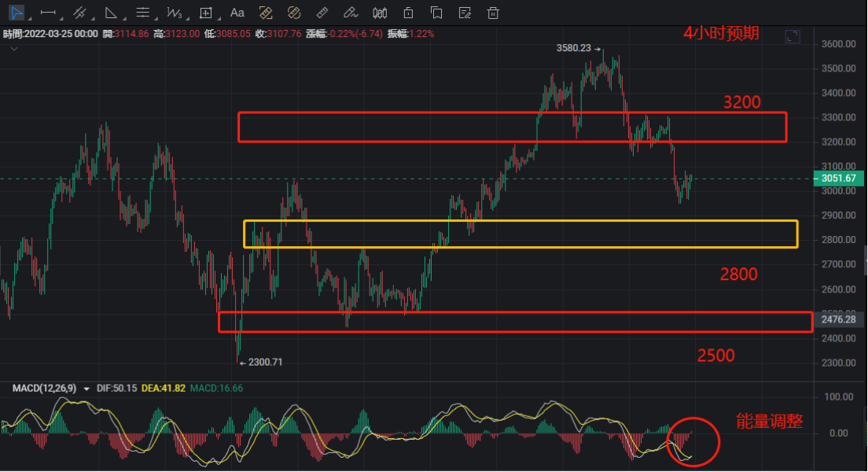Add text annotation with Aa tool
The height and width of the screenshot is (472, 868).
[x=237, y=13]
